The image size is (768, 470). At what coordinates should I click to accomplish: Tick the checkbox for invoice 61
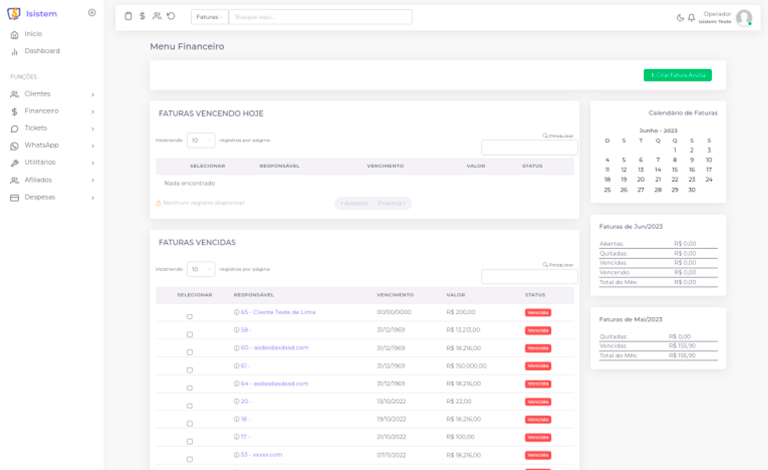(x=190, y=370)
